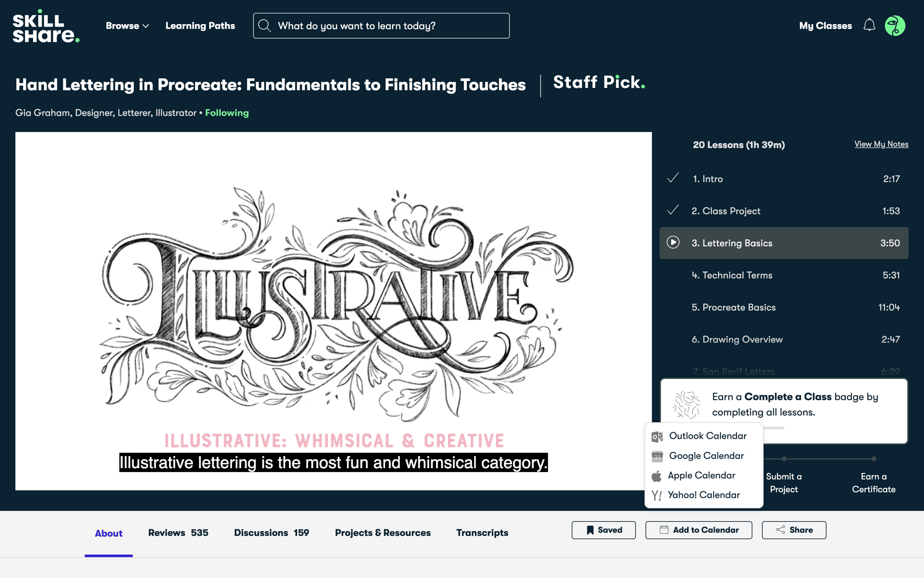The image size is (924, 578).
Task: Focus the search field
Action: coord(381,26)
